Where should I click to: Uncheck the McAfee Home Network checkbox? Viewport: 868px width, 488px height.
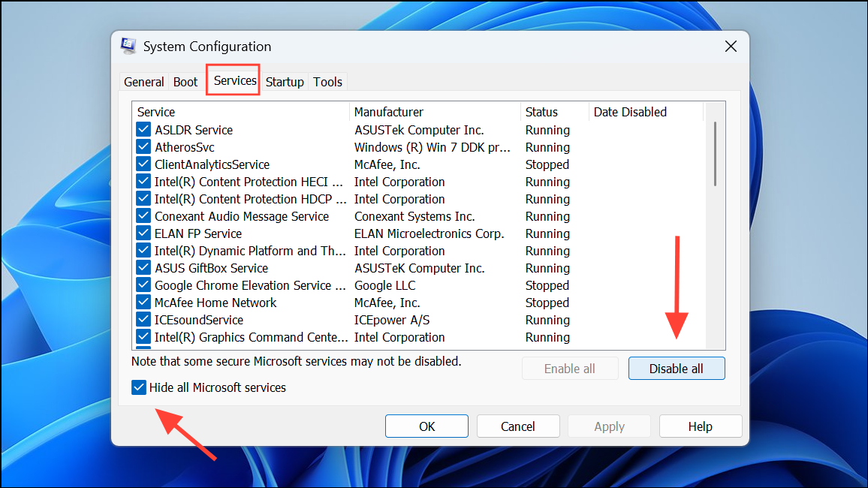[143, 302]
